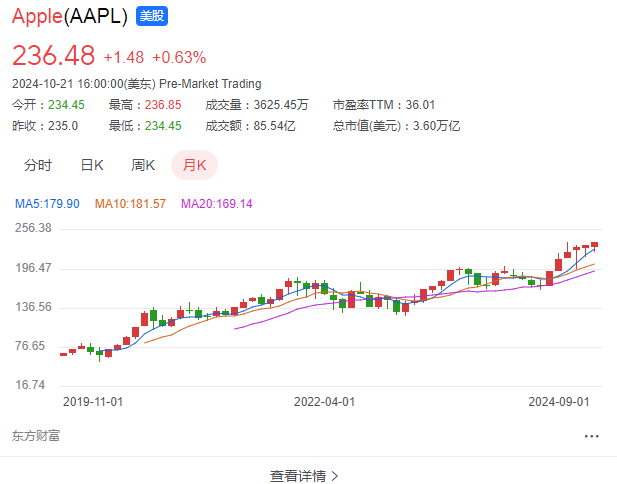Click the 市盈率TTM 36.01 value

click(x=420, y=105)
